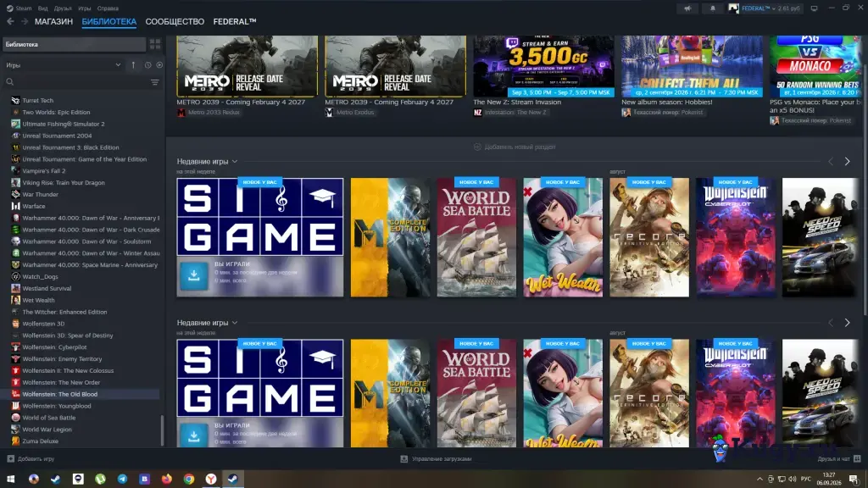Click the SI GAME download button
The height and width of the screenshot is (488, 868).
[194, 275]
